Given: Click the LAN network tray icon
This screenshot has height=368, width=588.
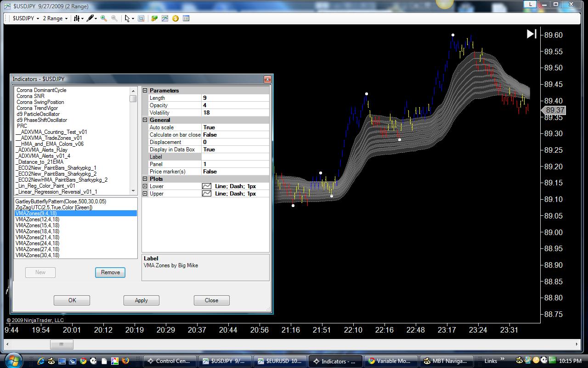Looking at the screenshot, I should (x=553, y=360).
